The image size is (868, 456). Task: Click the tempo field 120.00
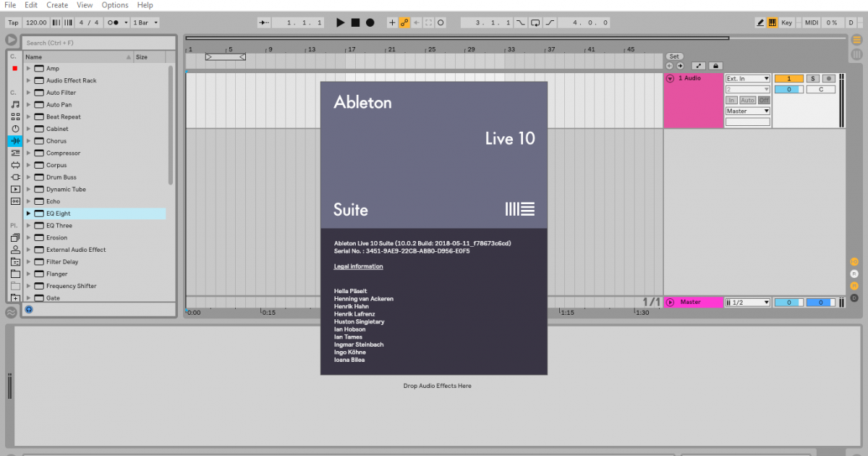36,22
